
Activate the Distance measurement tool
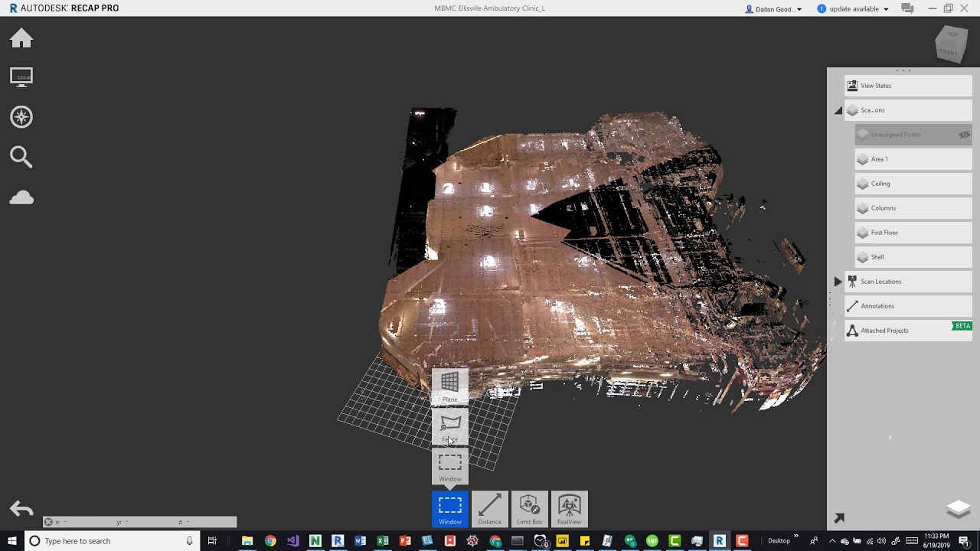pos(490,509)
